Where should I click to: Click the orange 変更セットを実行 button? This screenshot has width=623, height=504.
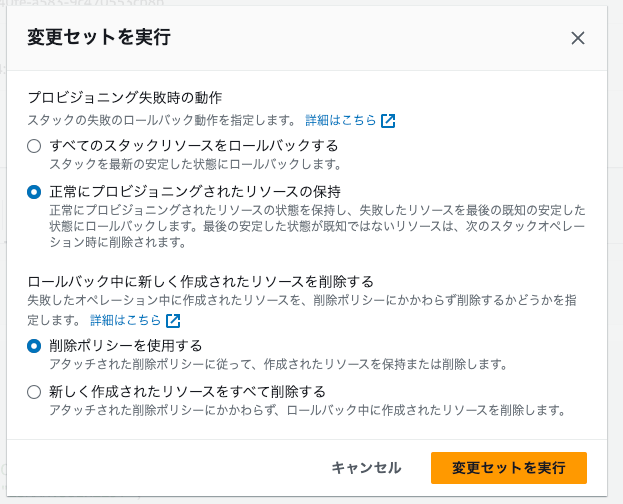click(x=508, y=467)
